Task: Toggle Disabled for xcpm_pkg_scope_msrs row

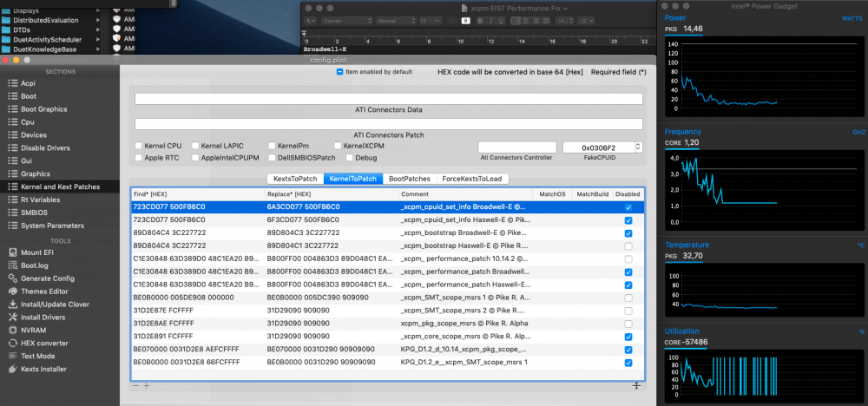Action: [628, 324]
